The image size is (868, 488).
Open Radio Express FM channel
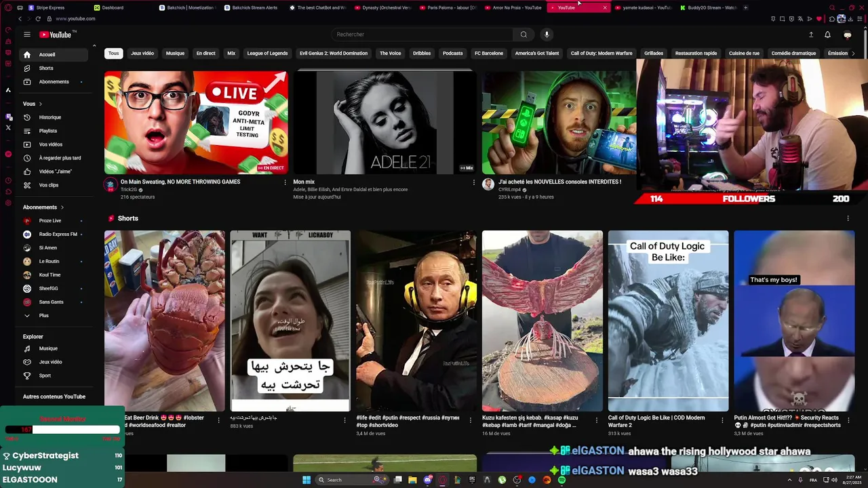(x=53, y=234)
